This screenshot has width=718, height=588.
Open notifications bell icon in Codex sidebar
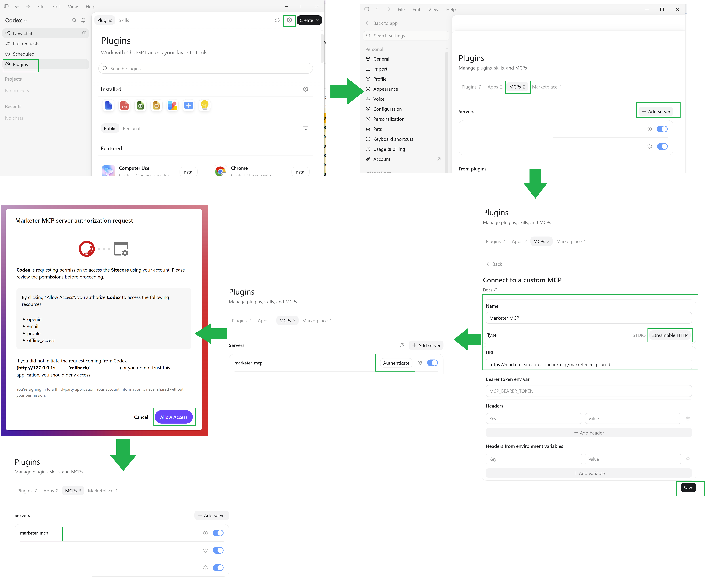tap(83, 20)
